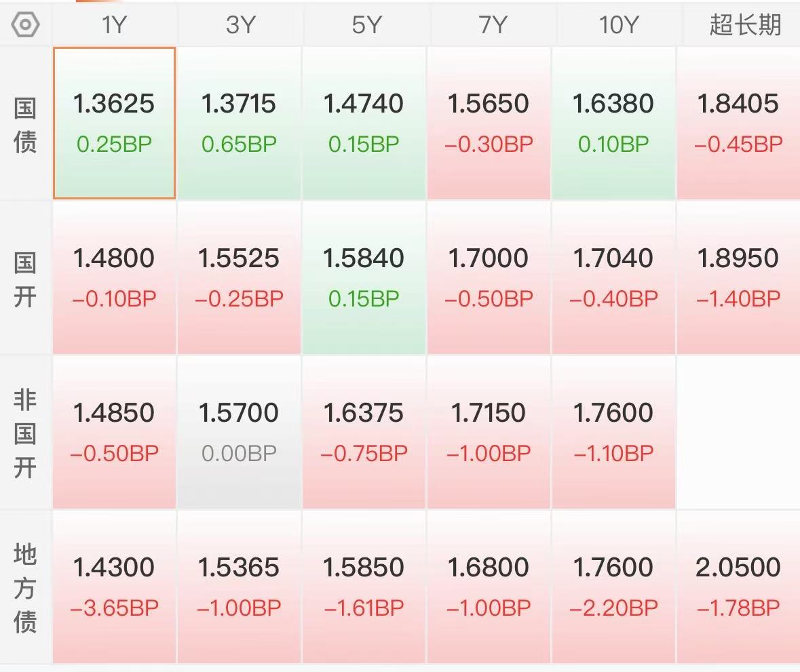800x672 pixels.
Task: Open the 超长期 column header
Action: click(x=738, y=25)
